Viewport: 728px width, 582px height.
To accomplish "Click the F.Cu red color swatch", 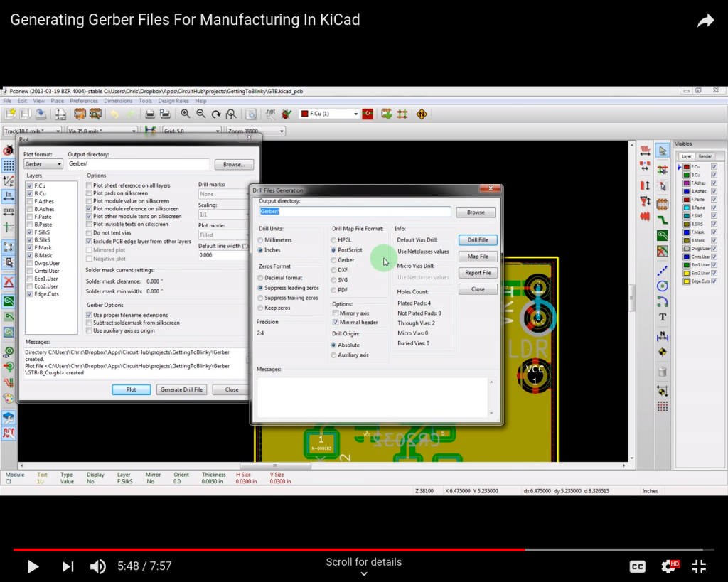I will 687,166.
